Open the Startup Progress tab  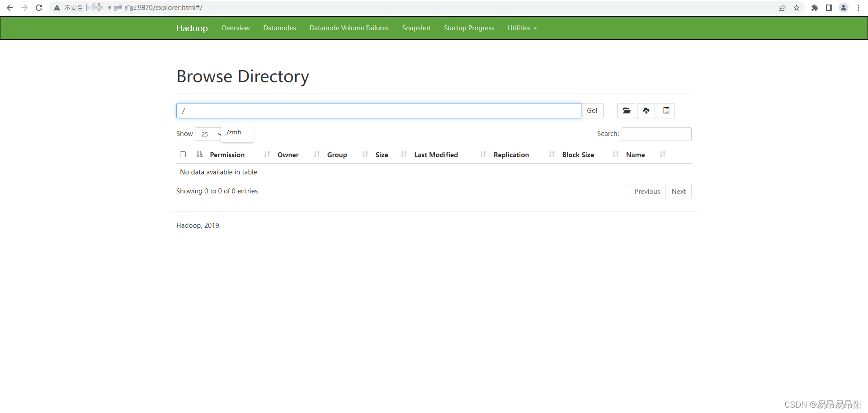(x=469, y=28)
